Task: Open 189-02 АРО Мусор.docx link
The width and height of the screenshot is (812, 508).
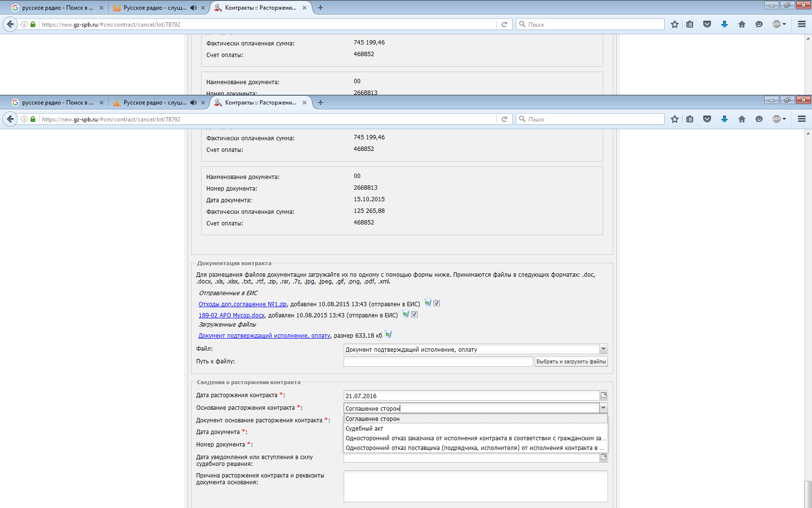Action: click(x=232, y=315)
